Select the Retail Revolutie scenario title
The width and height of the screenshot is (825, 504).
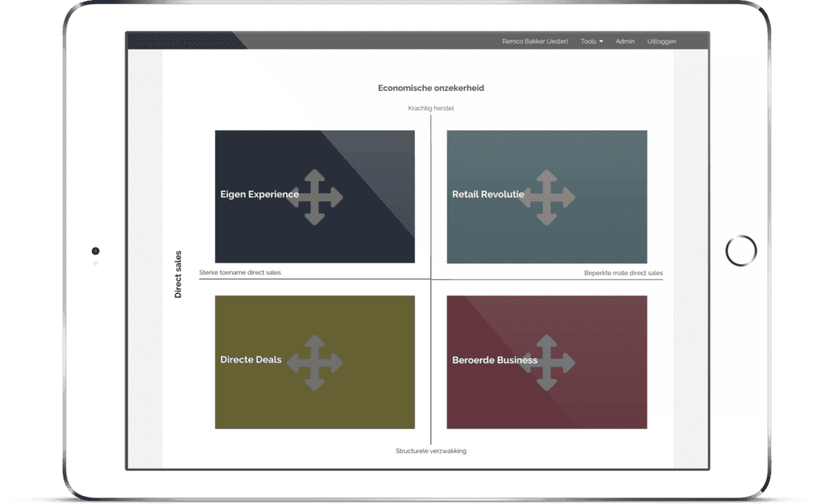click(x=487, y=195)
